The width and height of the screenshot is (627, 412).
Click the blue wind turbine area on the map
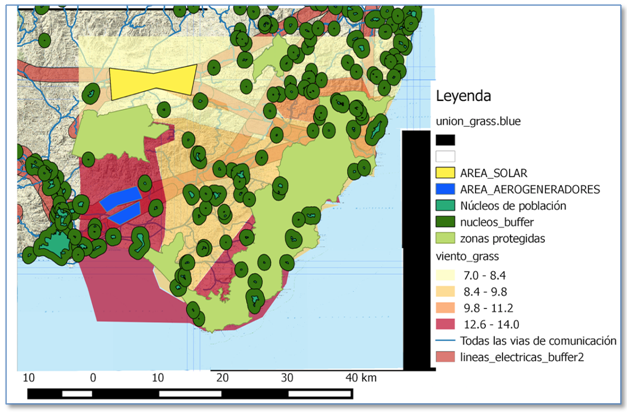tap(121, 205)
